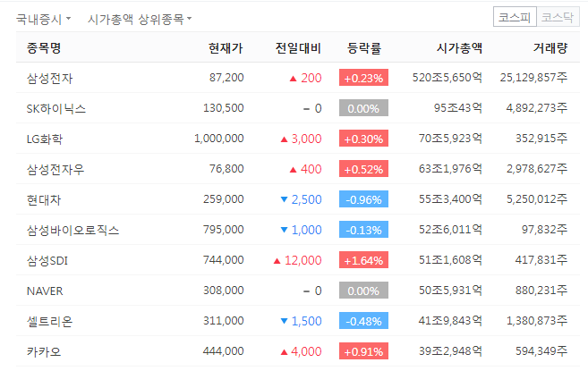Open the 삼성전자 stock link
The width and height of the screenshot is (588, 371).
click(x=49, y=79)
